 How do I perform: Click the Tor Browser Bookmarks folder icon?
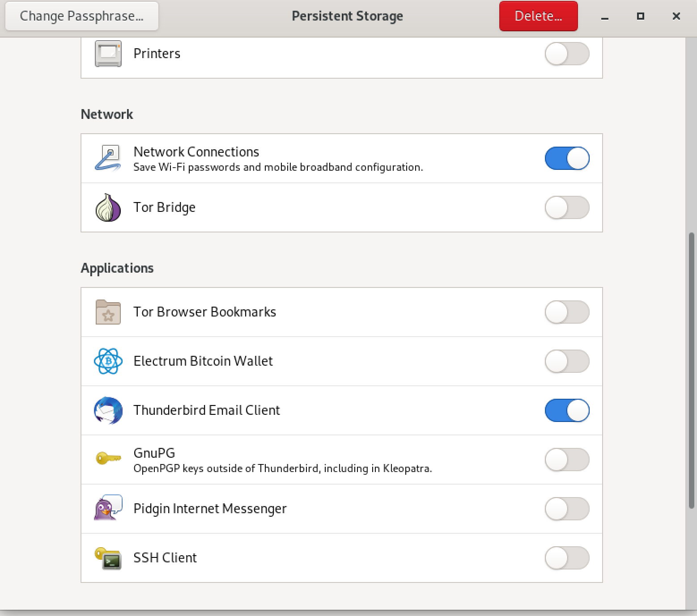(x=107, y=312)
